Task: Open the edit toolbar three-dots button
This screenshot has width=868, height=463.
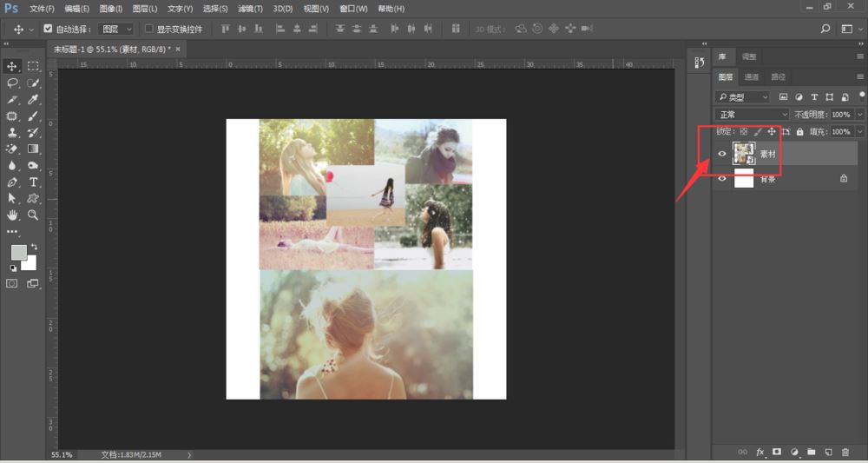Action: 11,231
